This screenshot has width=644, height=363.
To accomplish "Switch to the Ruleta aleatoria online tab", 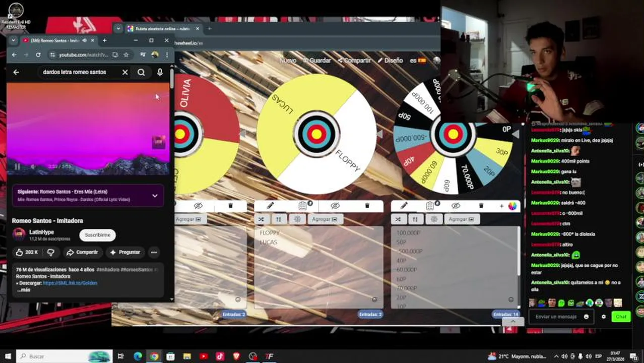I will (x=162, y=29).
